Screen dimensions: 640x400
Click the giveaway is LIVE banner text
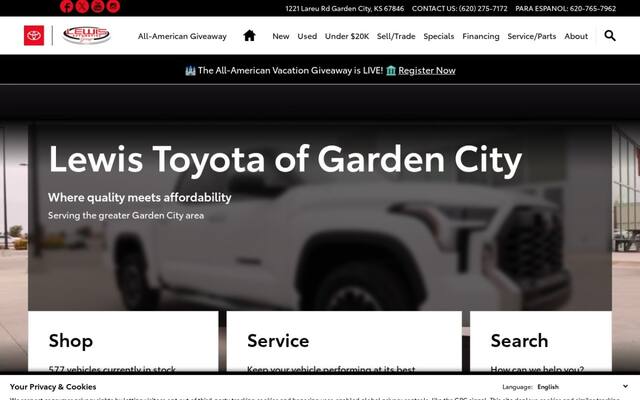[x=290, y=71]
